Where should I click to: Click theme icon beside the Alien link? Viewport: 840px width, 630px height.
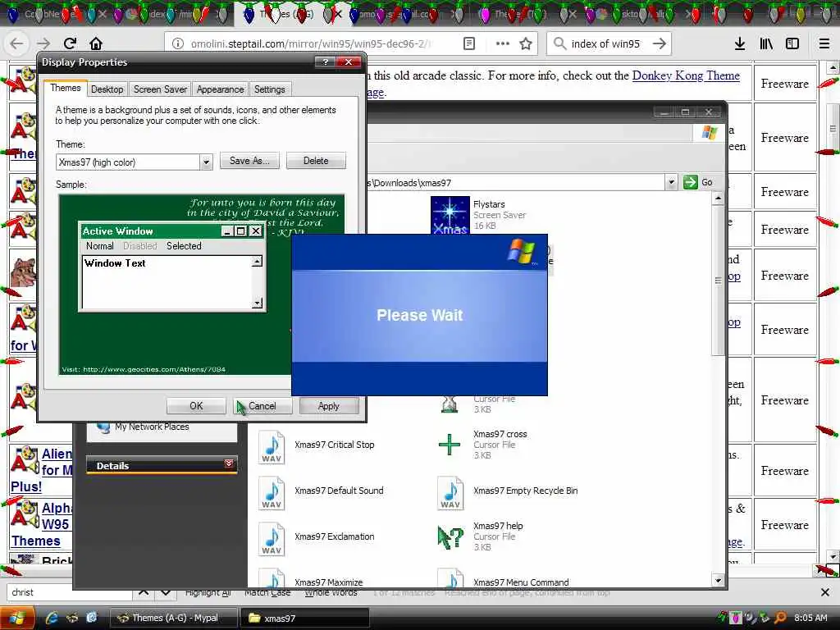pos(25,461)
